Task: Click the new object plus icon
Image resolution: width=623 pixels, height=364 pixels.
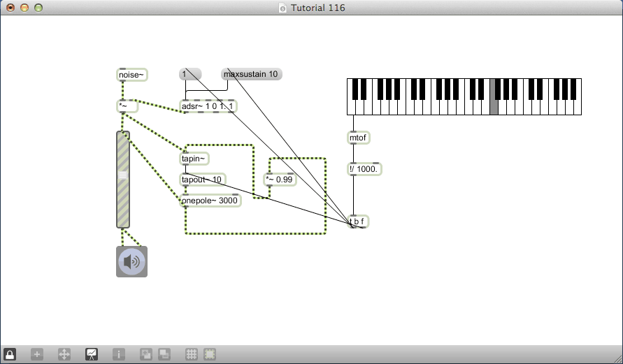Action: coord(37,354)
